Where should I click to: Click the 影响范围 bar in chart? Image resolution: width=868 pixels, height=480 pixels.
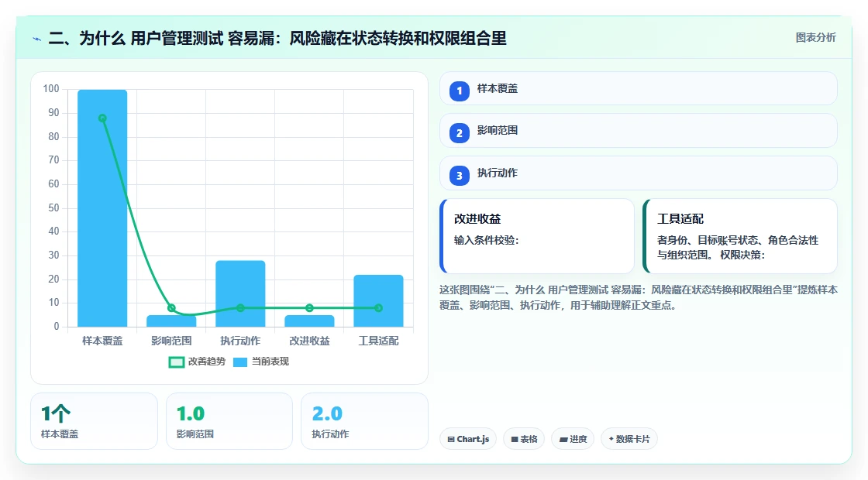coord(171,321)
